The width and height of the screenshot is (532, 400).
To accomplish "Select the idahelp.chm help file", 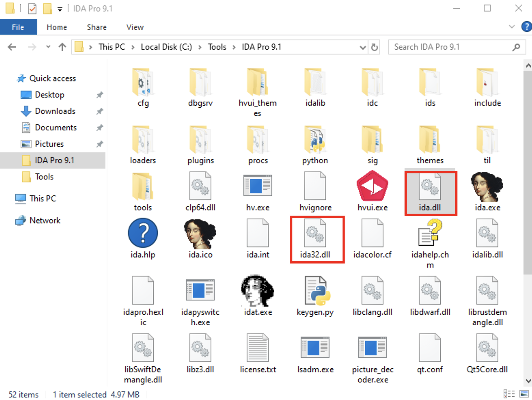I will coord(430,244).
